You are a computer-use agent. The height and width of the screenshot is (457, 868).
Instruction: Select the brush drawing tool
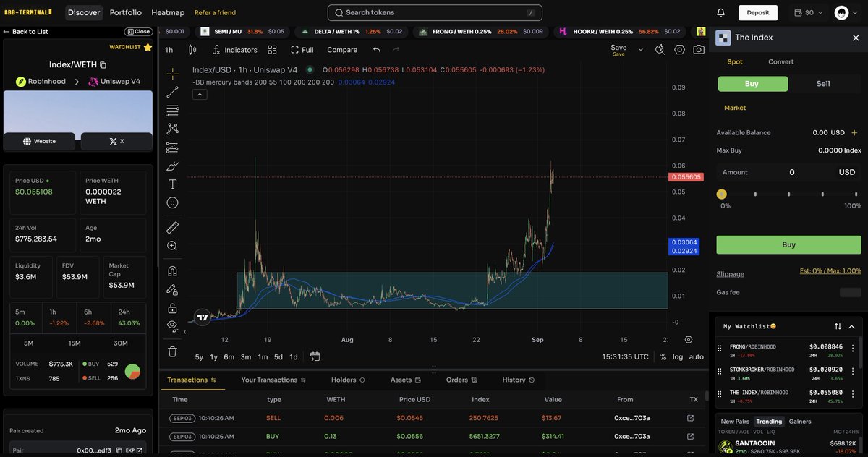(172, 166)
